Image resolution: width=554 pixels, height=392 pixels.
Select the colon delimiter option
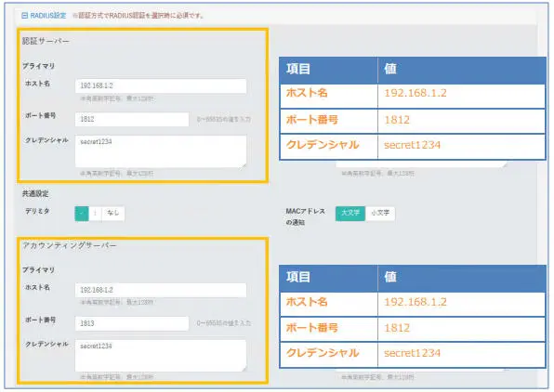[x=95, y=214]
